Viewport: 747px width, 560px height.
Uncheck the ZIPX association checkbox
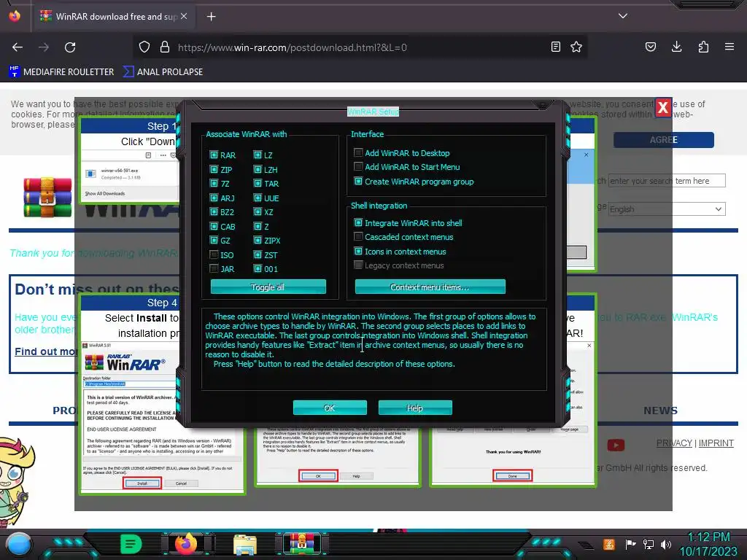coord(258,241)
